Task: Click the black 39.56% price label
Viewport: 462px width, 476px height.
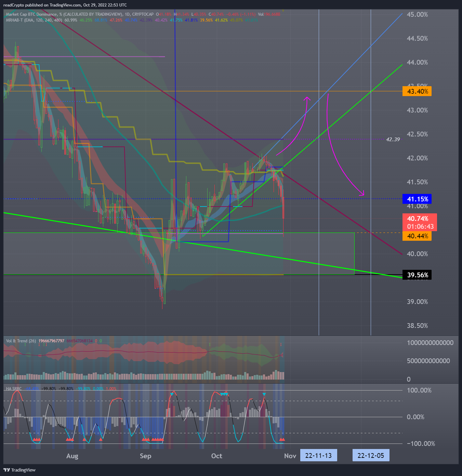Action: click(417, 275)
